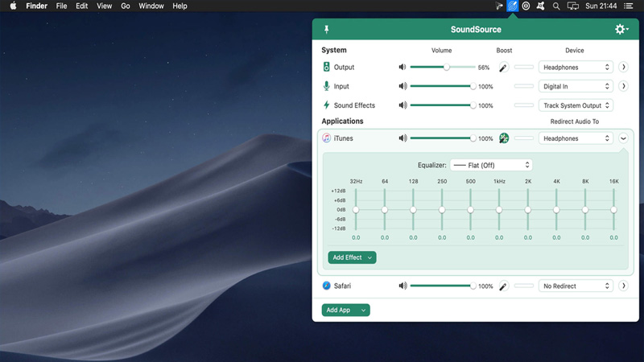Viewport: 644px width, 362px height.
Task: Click the menu bar clock Sun 21:44
Action: [x=601, y=6]
